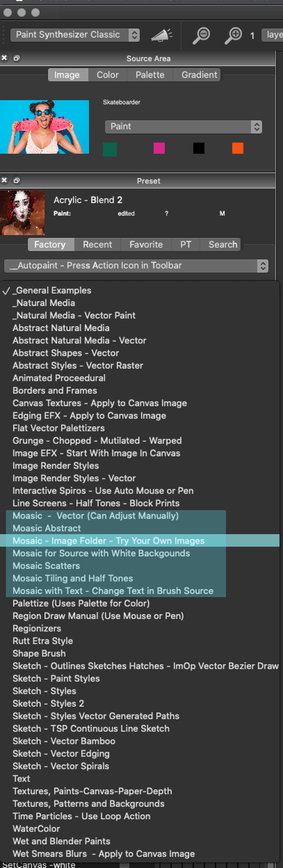Expand the Paint source dropdown

click(183, 127)
